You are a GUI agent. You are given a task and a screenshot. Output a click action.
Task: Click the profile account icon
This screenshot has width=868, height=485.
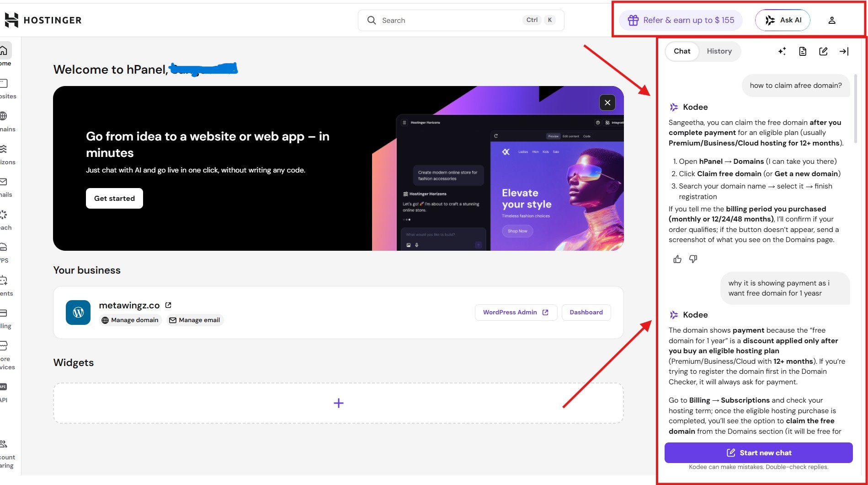click(x=832, y=20)
